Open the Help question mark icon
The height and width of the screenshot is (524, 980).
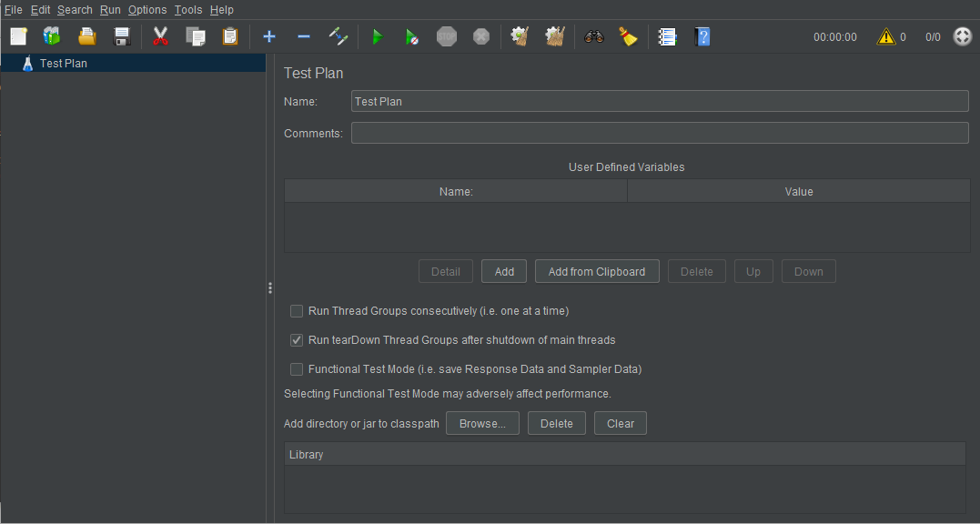[x=702, y=37]
